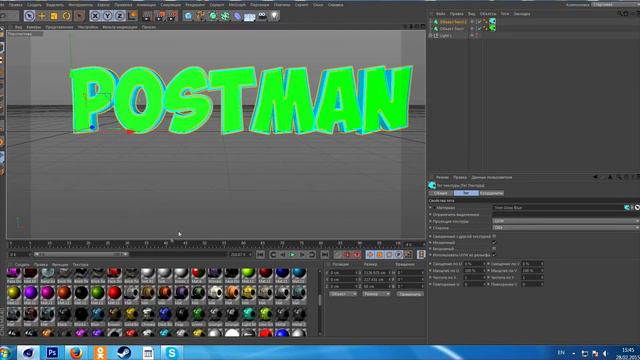The height and width of the screenshot is (360, 640).
Task: Click the Offset U input field
Action: (473, 264)
